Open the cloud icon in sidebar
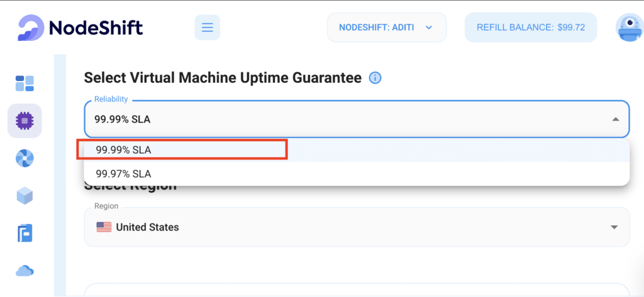This screenshot has width=644, height=297. point(25,271)
